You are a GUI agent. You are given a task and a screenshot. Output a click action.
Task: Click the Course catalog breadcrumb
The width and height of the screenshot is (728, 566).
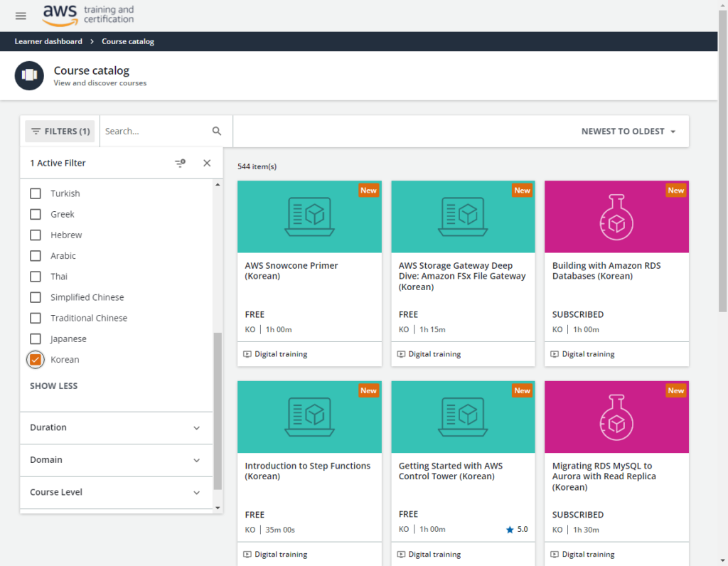coord(128,41)
